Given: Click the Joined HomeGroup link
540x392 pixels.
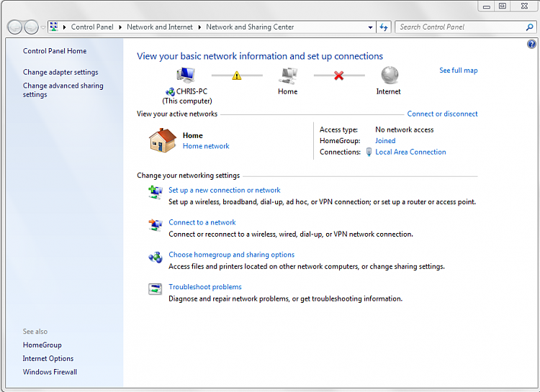Looking at the screenshot, I should (x=385, y=141).
